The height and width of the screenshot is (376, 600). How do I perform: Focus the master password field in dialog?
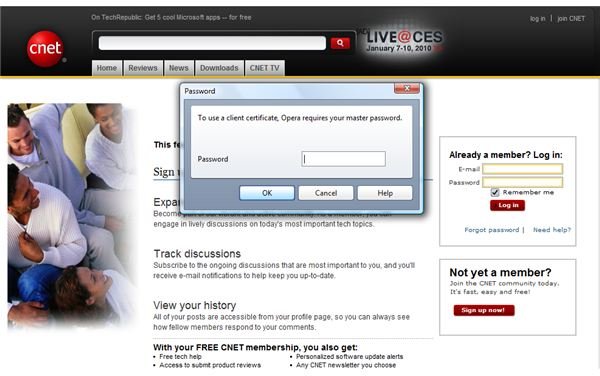(x=343, y=159)
